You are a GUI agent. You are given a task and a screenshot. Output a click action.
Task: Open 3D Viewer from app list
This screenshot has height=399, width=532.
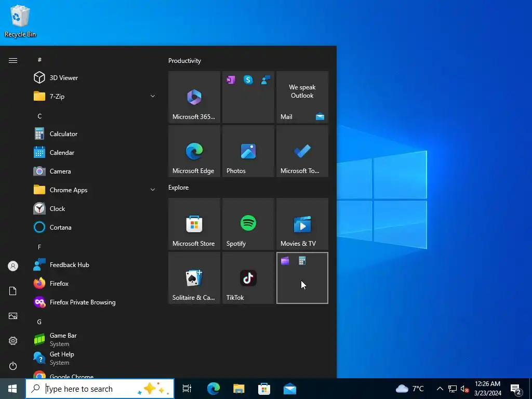coord(95,78)
